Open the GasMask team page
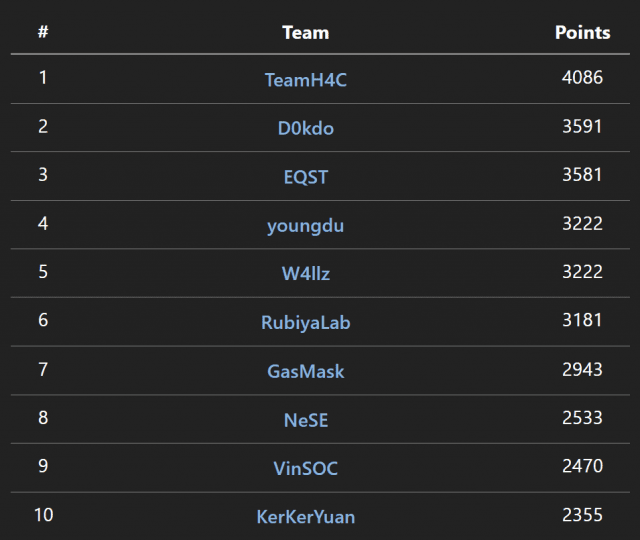Image resolution: width=640 pixels, height=540 pixels. [x=305, y=371]
